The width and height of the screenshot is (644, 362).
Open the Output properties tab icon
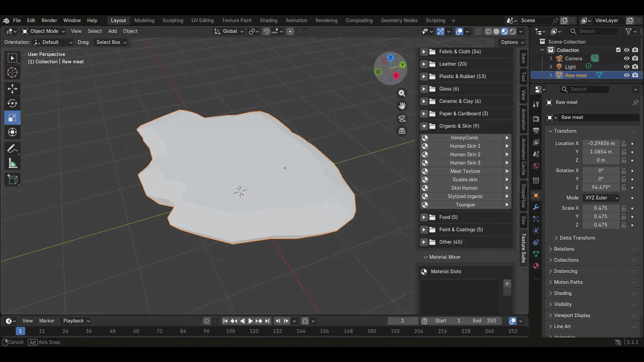pyautogui.click(x=536, y=131)
